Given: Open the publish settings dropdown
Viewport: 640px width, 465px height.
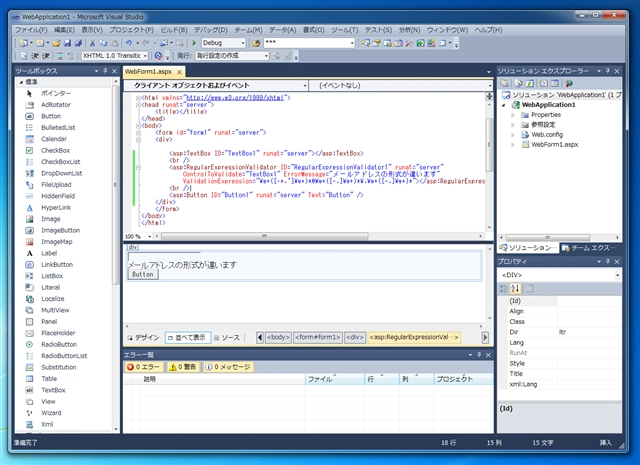Looking at the screenshot, I should click(266, 56).
